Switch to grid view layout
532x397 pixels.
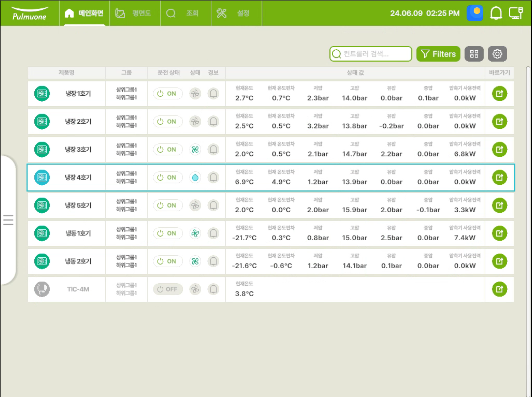pyautogui.click(x=474, y=54)
